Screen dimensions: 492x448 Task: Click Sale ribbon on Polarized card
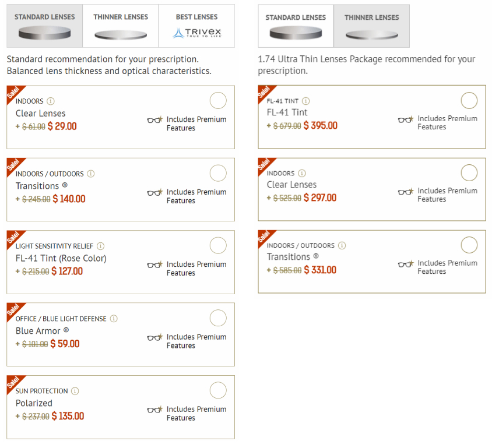14,383
